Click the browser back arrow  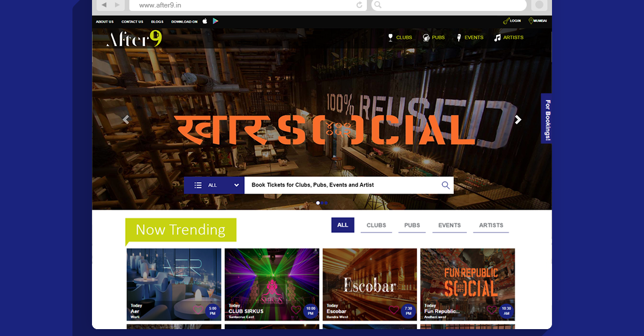point(104,5)
